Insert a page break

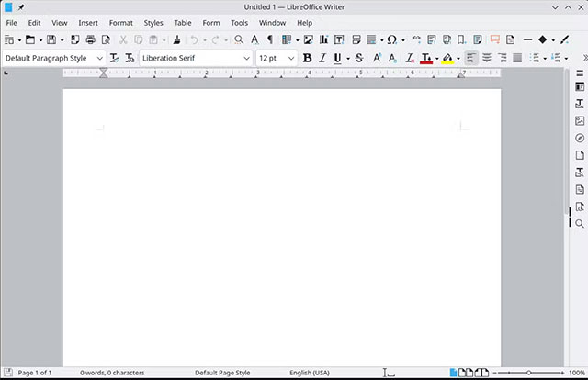pyautogui.click(x=356, y=39)
